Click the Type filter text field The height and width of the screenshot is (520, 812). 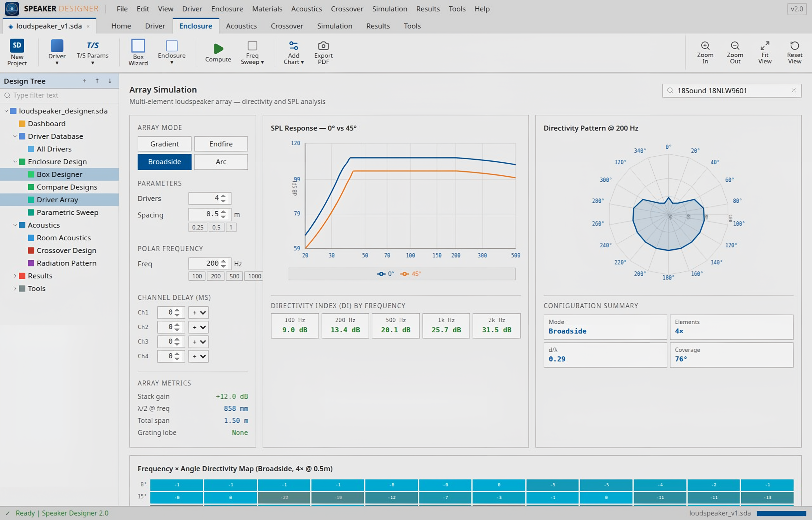59,95
